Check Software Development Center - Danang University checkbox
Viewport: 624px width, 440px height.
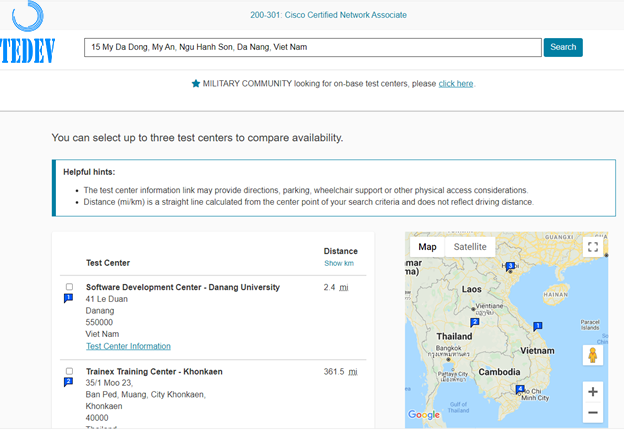(69, 287)
